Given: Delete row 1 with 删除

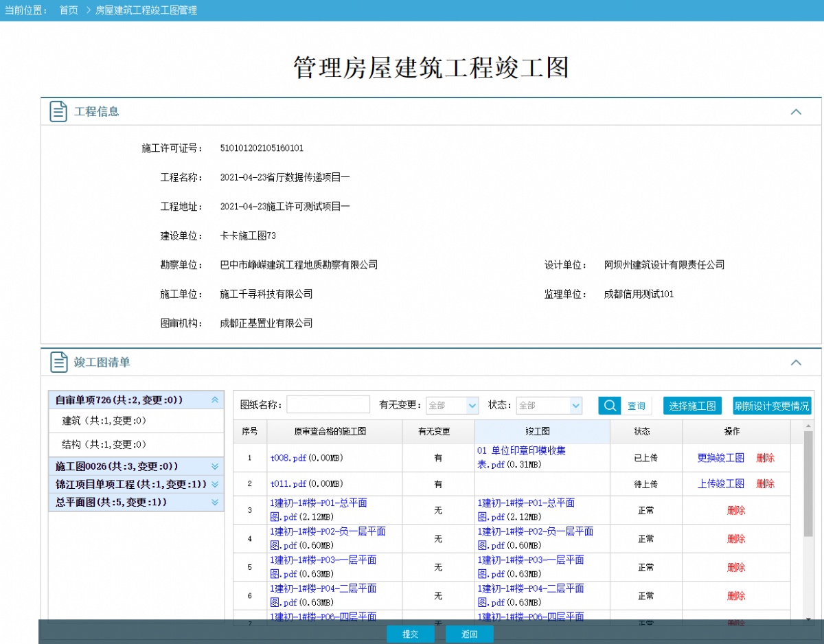Looking at the screenshot, I should pos(766,458).
